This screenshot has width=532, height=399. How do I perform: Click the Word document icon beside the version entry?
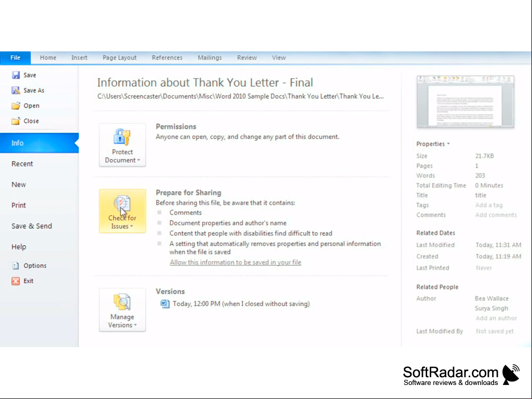pyautogui.click(x=165, y=304)
